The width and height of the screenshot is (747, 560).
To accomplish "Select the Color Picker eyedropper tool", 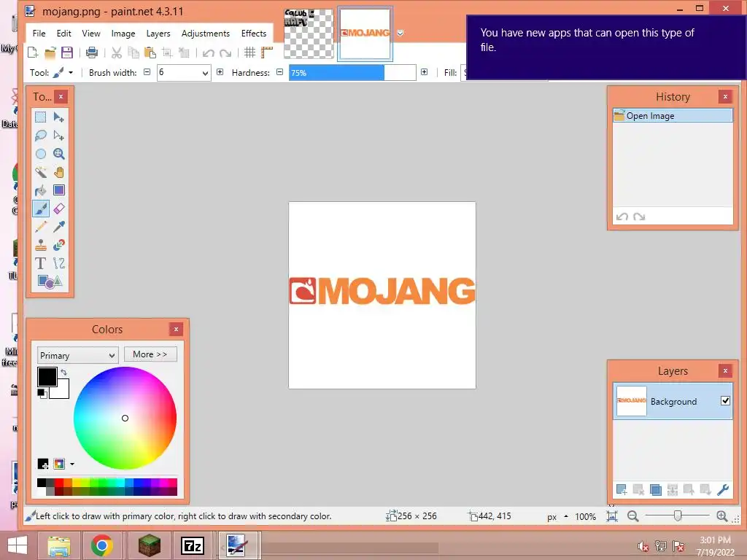I will (58, 227).
